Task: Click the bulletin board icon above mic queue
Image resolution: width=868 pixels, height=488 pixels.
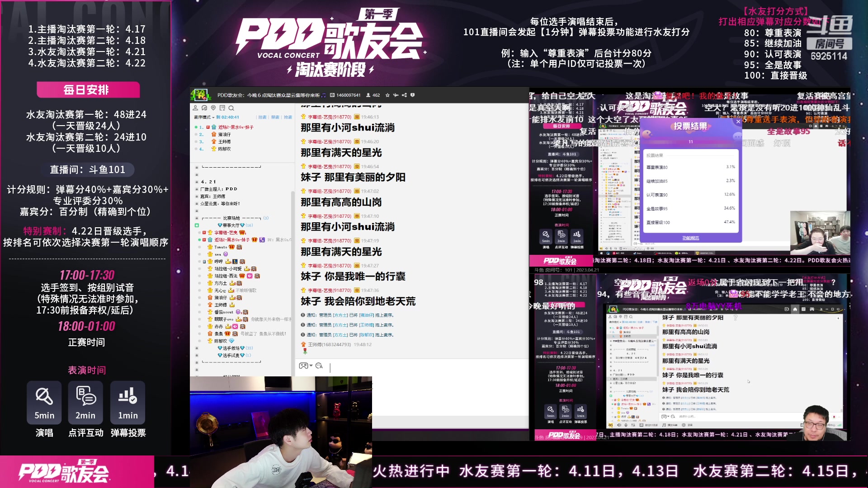Action: click(222, 108)
